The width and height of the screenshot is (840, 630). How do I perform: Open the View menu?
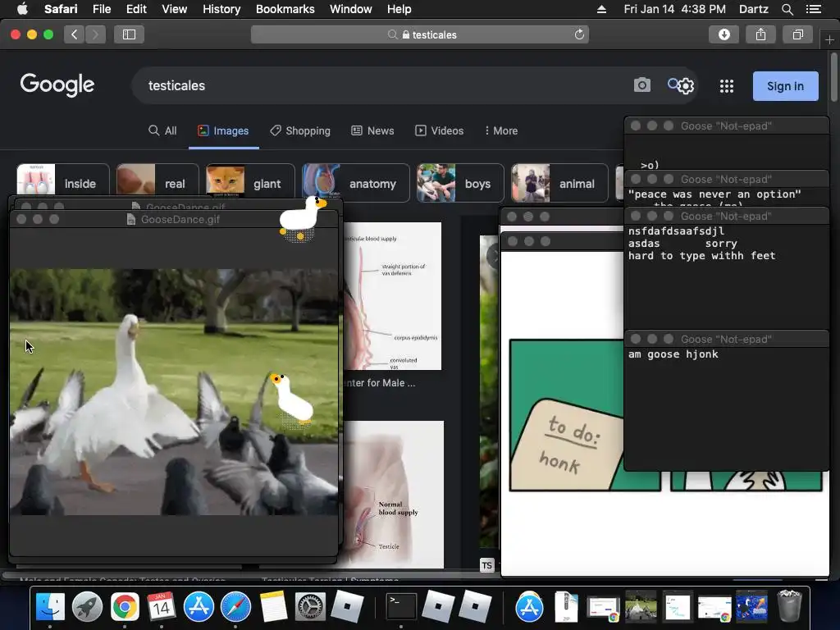pos(174,9)
